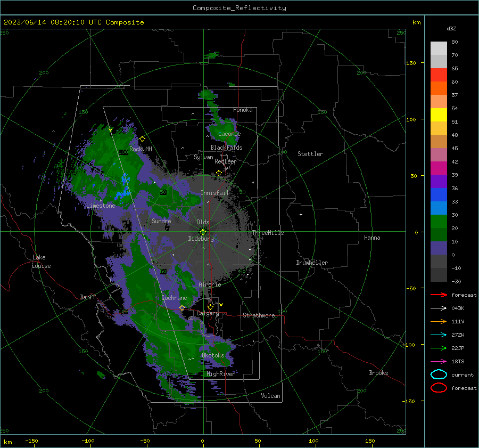
Task: Click the Blackfalds label
Action: click(226, 148)
